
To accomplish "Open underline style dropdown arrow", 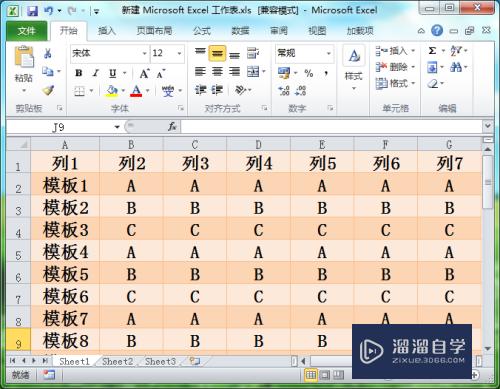I will 125,73.
